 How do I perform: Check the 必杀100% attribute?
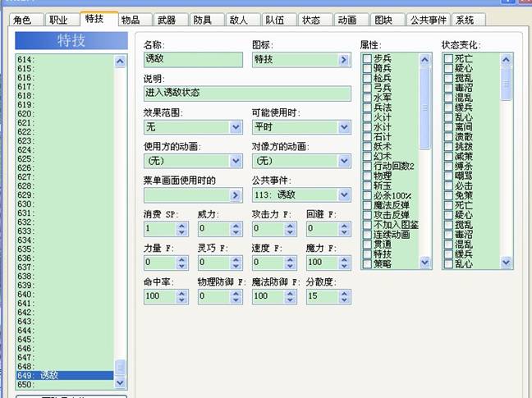pyautogui.click(x=367, y=195)
